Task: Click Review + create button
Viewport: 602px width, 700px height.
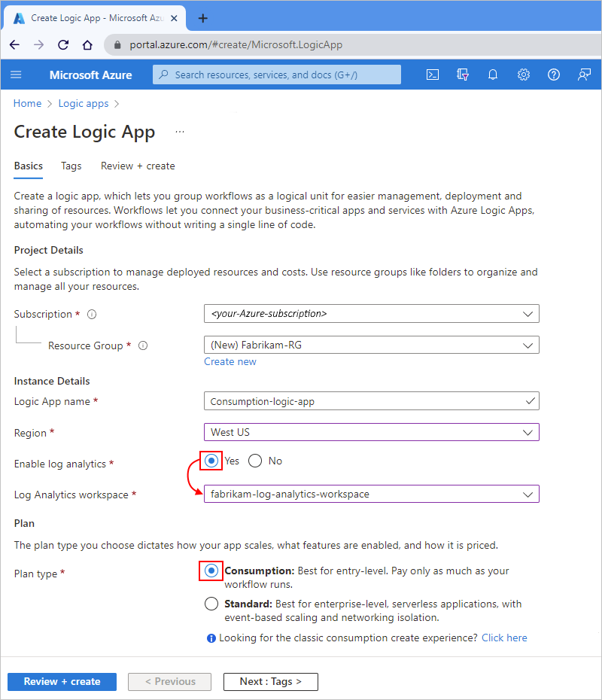Action: tap(62, 681)
